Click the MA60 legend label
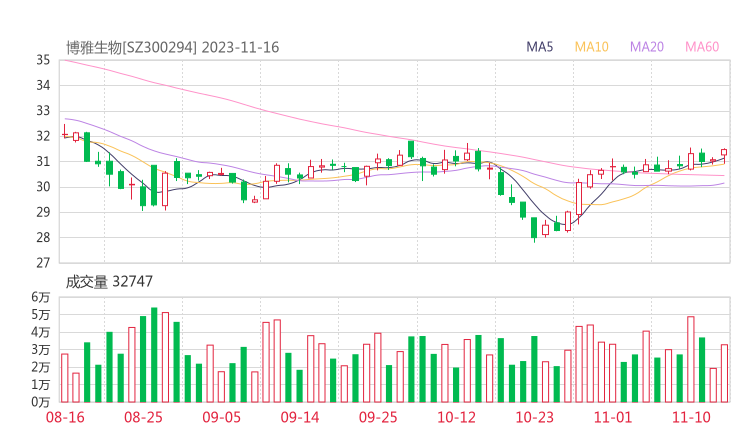The width and height of the screenshot is (740, 440). [702, 47]
